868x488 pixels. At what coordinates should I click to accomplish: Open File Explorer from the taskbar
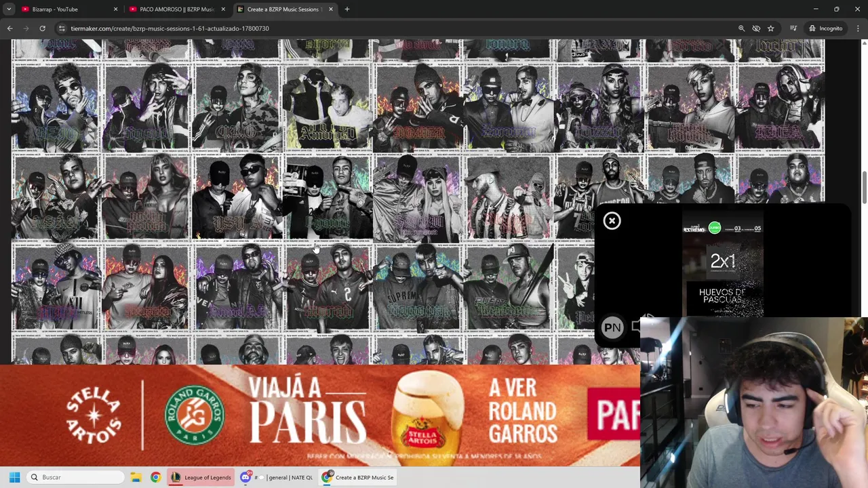[136, 477]
